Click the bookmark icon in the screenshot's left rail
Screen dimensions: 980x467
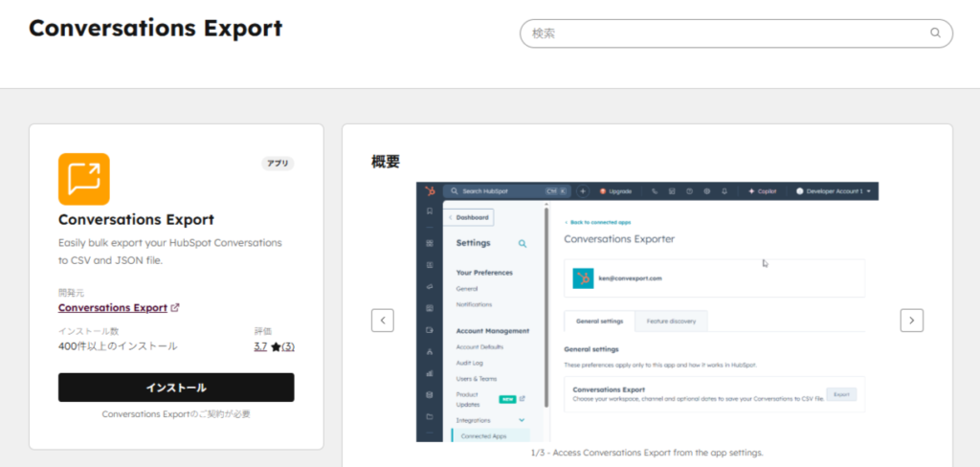[x=430, y=211]
